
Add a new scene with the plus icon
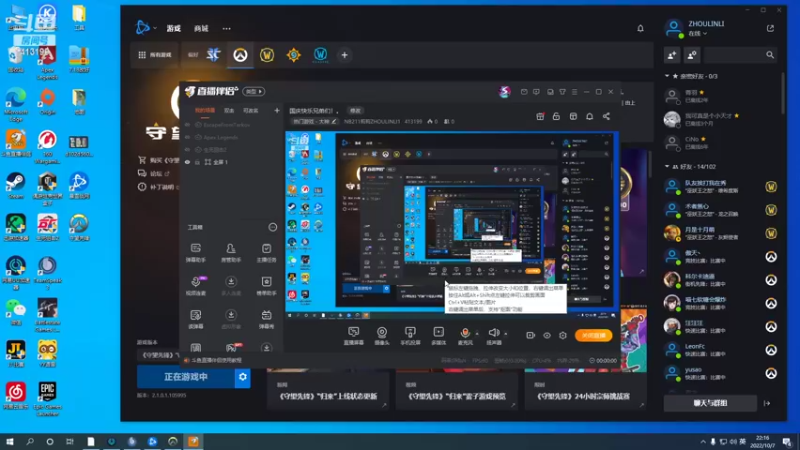277,110
